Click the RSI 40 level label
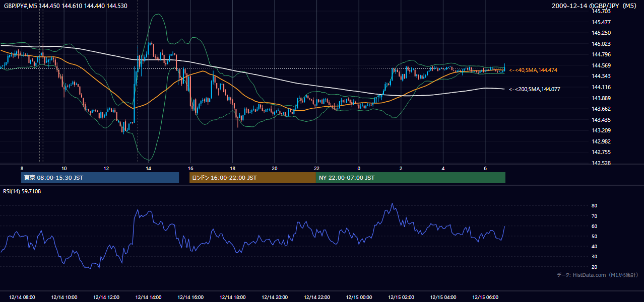Viewport: 644px width, 302px height. point(594,246)
